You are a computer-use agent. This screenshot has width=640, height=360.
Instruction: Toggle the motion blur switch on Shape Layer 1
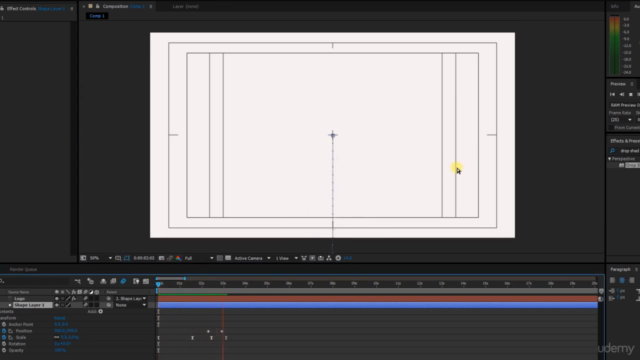pos(86,305)
